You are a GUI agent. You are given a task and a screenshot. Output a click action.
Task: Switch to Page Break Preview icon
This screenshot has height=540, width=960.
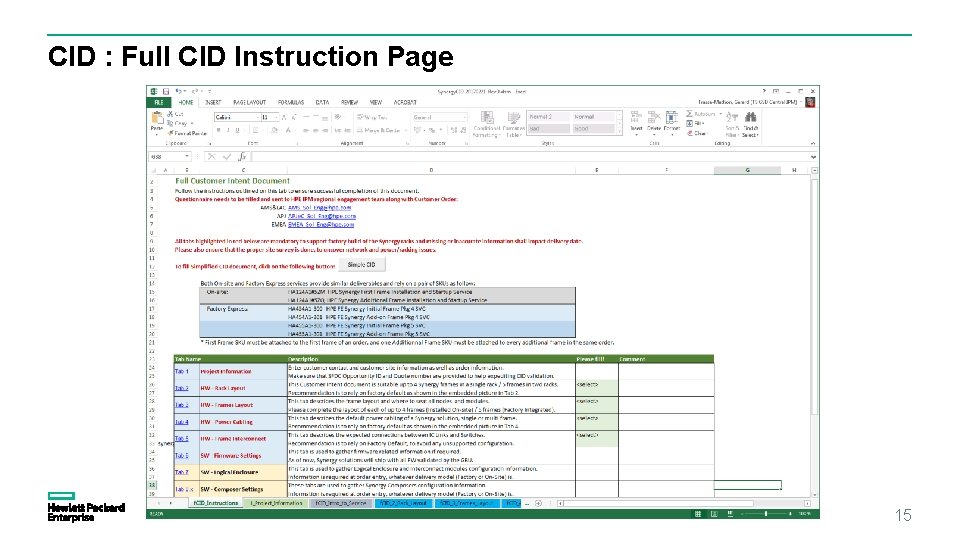(x=730, y=514)
